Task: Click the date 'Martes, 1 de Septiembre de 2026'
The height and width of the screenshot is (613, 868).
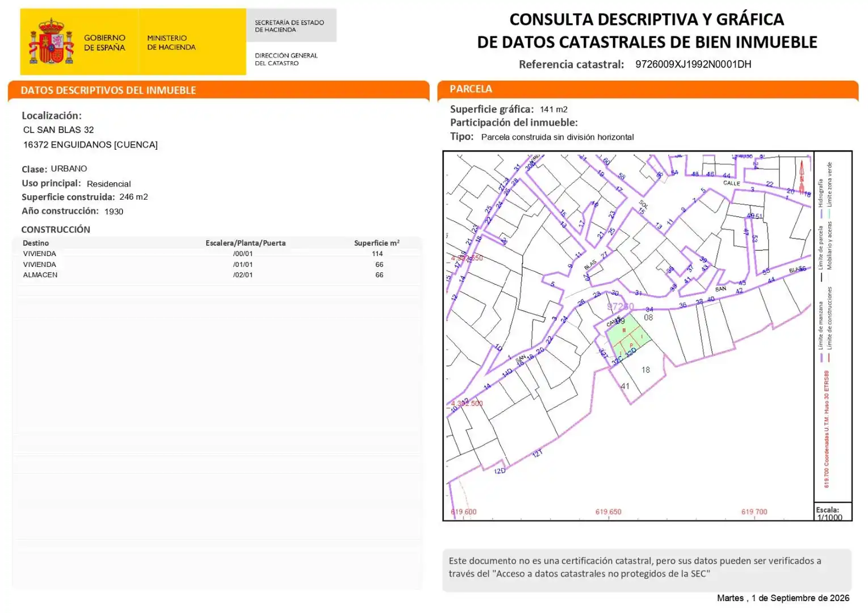Action: [x=783, y=598]
